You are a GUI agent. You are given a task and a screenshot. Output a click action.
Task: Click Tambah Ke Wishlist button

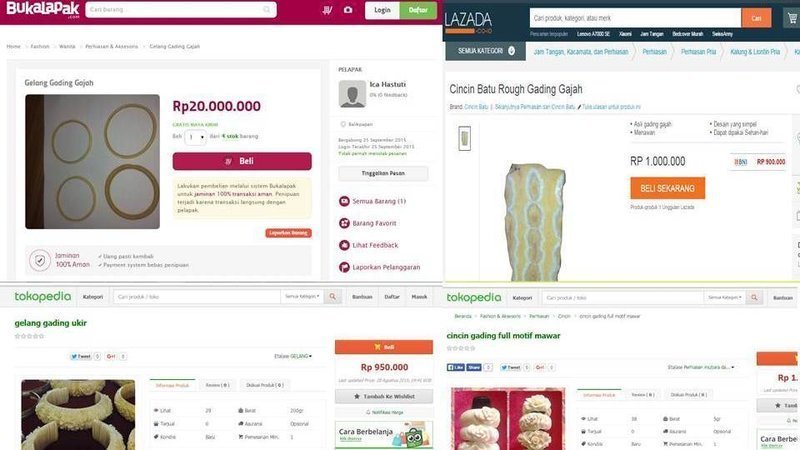[384, 396]
